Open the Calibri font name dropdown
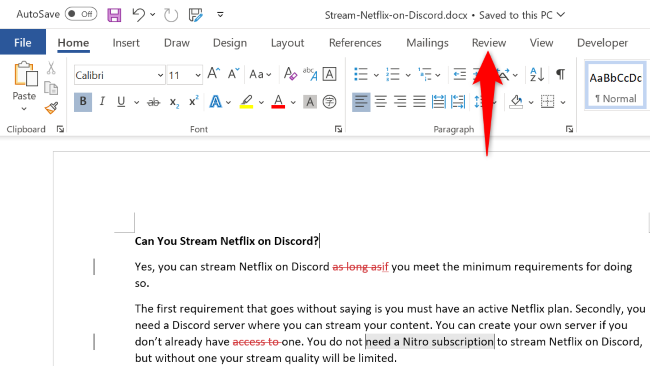 [160, 75]
